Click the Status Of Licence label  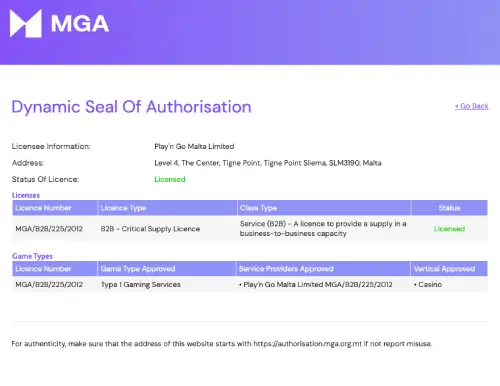click(x=45, y=179)
